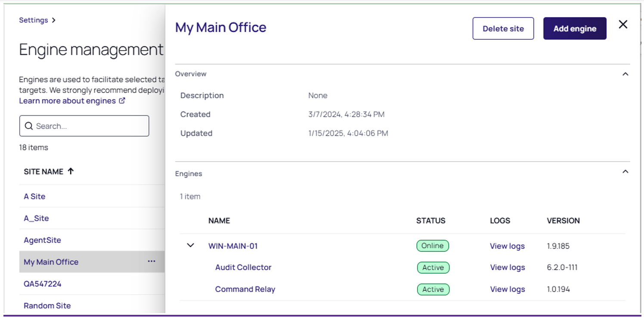Viewport: 644px width, 320px height.
Task: View logs for WIN-MAIN-01
Action: tap(507, 246)
